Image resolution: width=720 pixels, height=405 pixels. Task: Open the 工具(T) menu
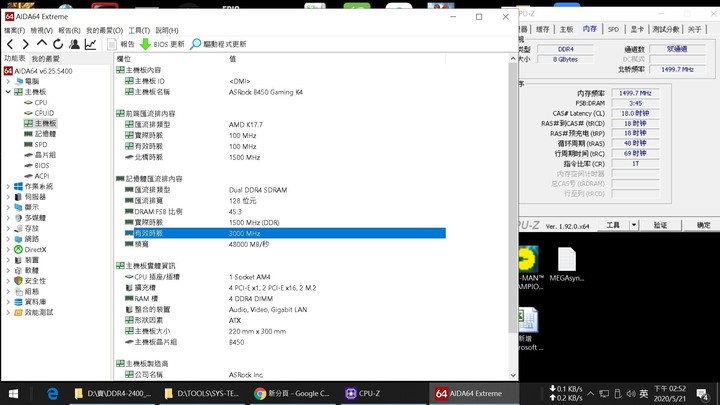[139, 30]
